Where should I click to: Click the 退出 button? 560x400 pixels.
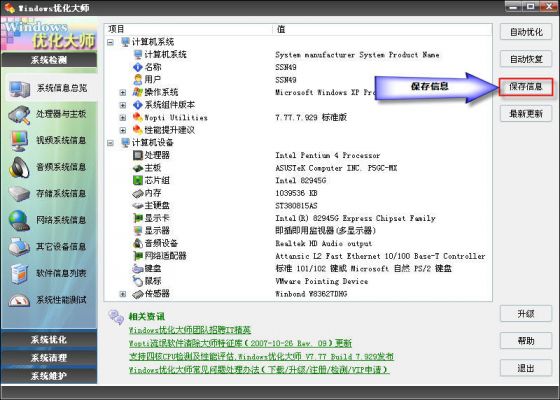pyautogui.click(x=526, y=368)
